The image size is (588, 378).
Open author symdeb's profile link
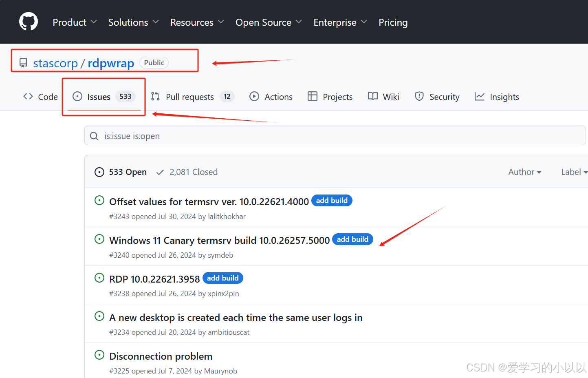pos(220,255)
